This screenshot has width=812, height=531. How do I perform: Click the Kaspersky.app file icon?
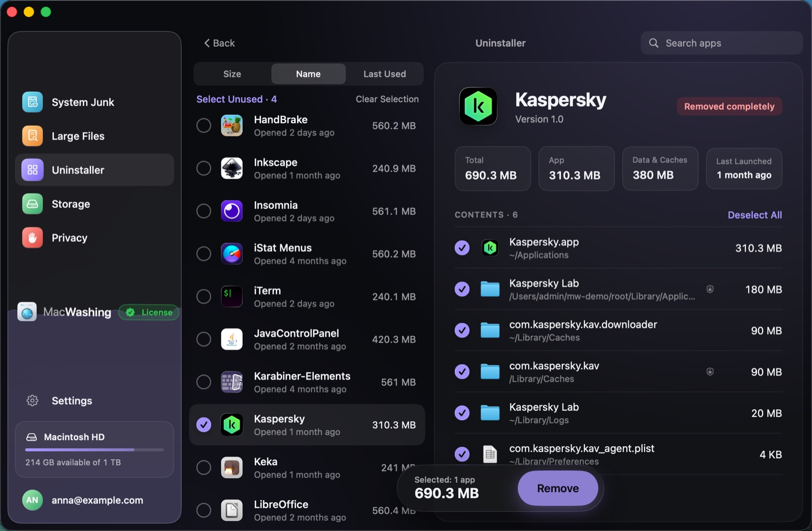pyautogui.click(x=490, y=248)
